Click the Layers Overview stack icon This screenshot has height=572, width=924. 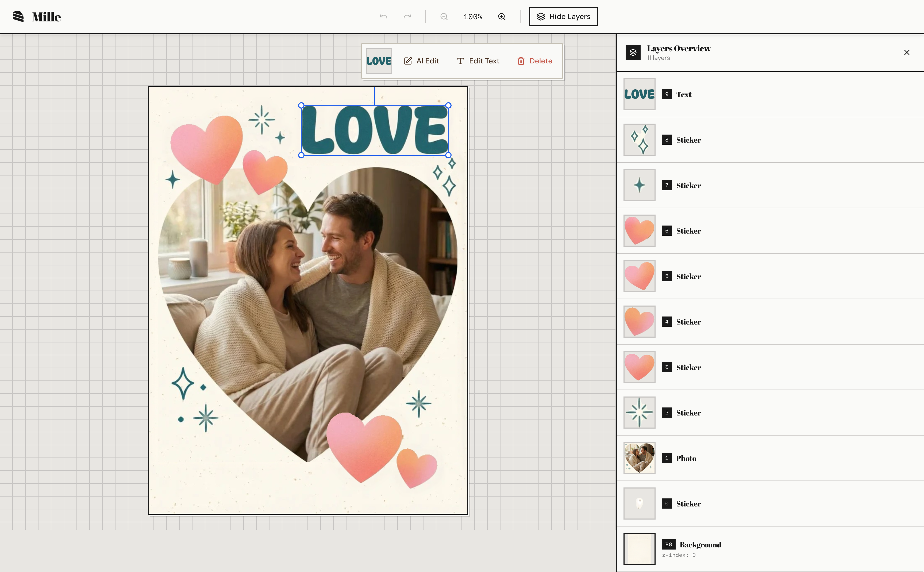click(x=633, y=53)
